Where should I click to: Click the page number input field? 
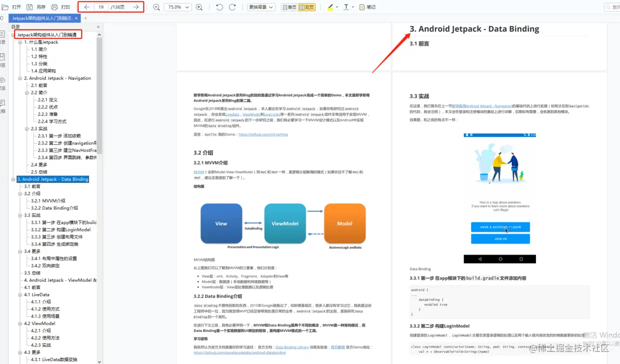pos(101,7)
